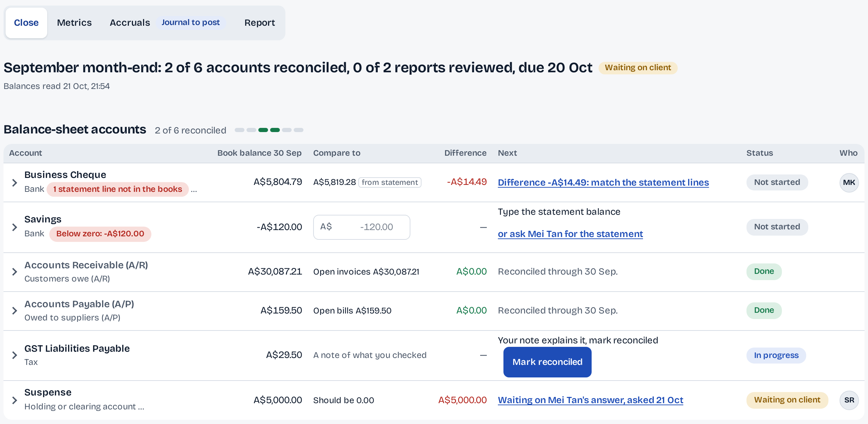The width and height of the screenshot is (868, 424).
Task: Click the Waiting on client header badge
Action: 638,68
